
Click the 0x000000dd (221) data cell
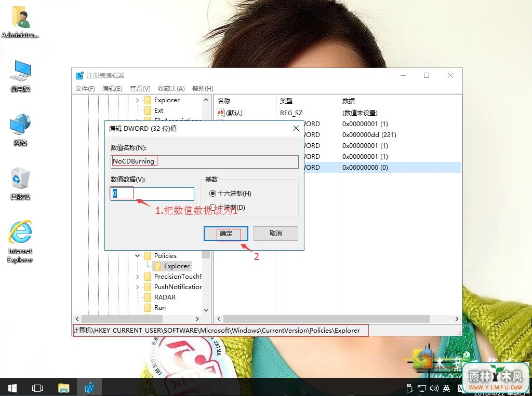coord(369,134)
